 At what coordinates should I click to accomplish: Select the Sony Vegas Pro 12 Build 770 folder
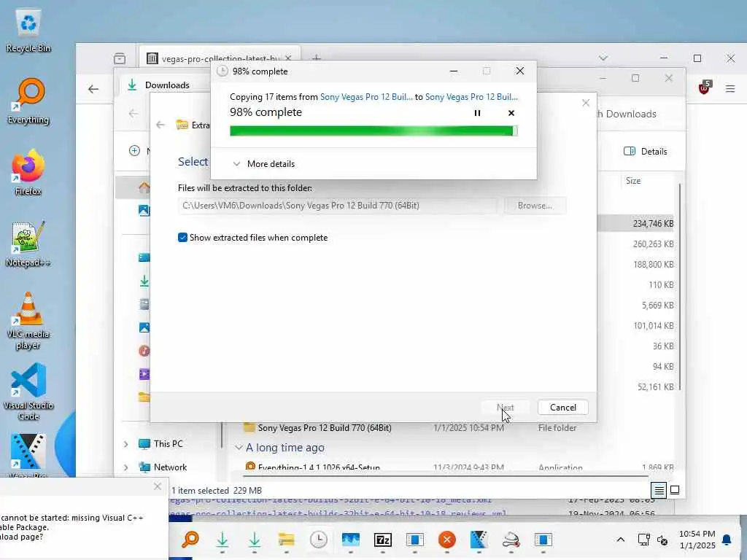click(325, 427)
